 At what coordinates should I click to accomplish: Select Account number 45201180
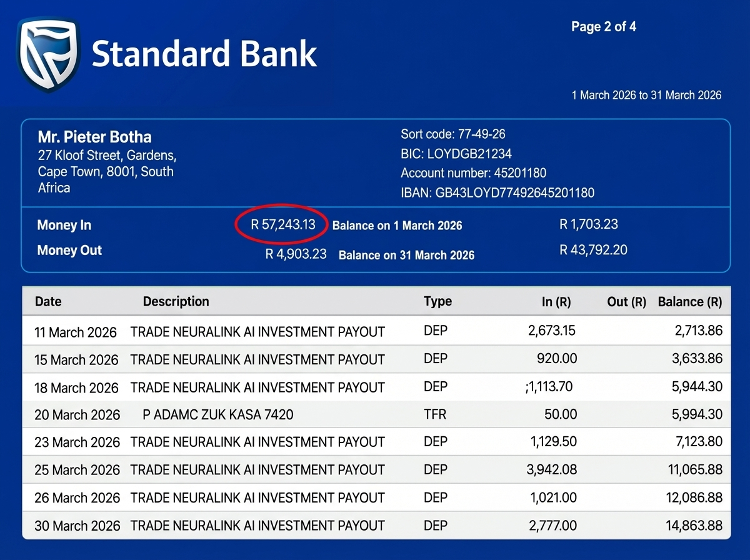pyautogui.click(x=474, y=173)
